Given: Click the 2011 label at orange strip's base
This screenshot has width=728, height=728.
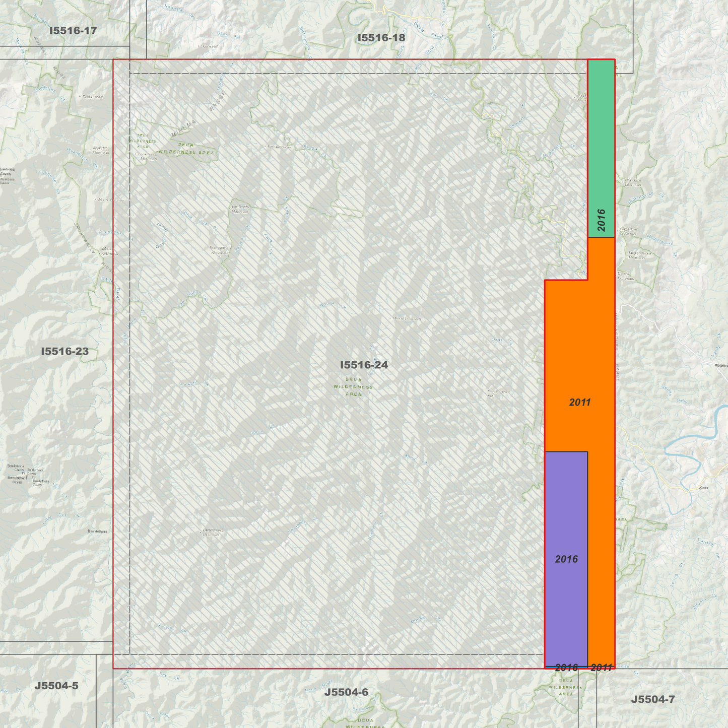Looking at the screenshot, I should point(601,668).
